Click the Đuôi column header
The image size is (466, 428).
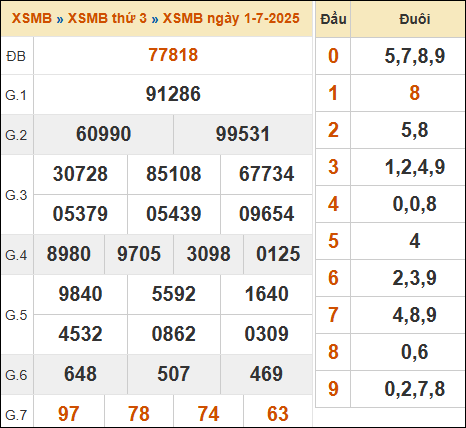pyautogui.click(x=415, y=19)
